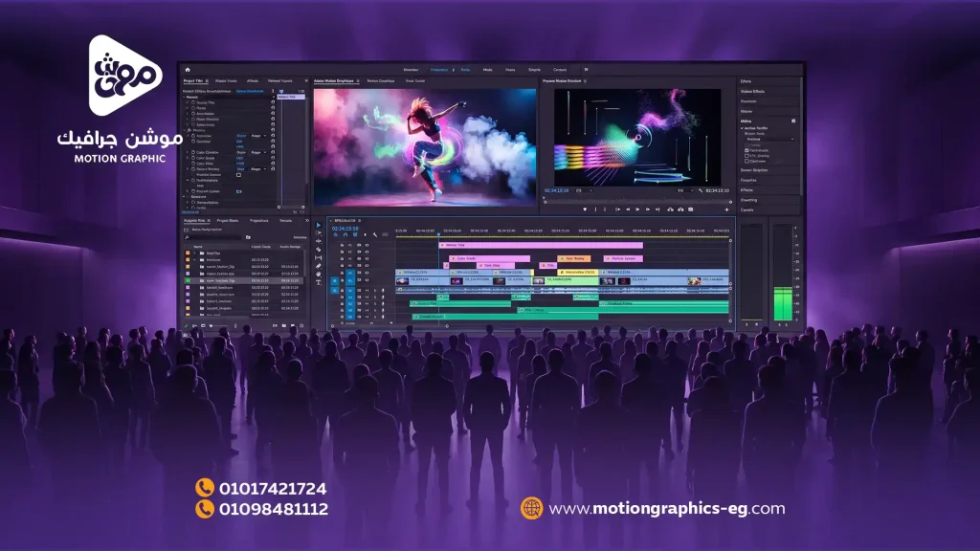Viewport: 980px width, 551px height.
Task: Select the pink Color Grade clip
Action: 491,258
